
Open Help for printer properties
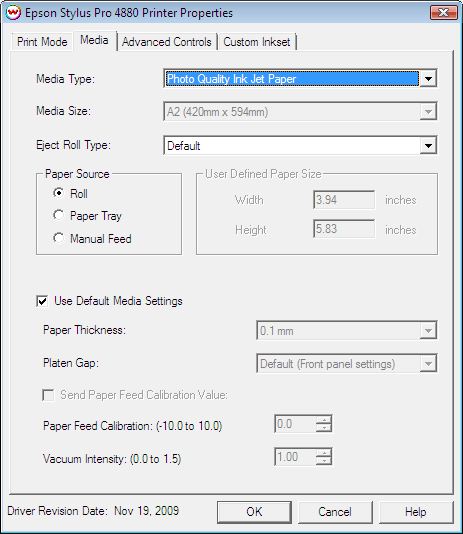click(416, 512)
